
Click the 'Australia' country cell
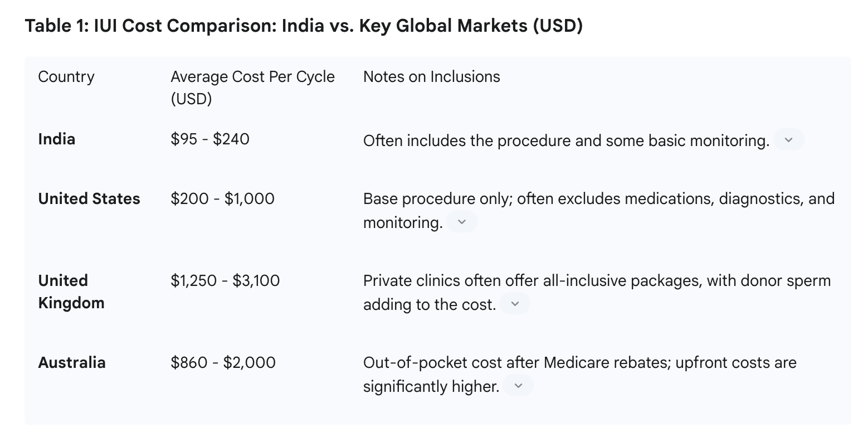72,362
